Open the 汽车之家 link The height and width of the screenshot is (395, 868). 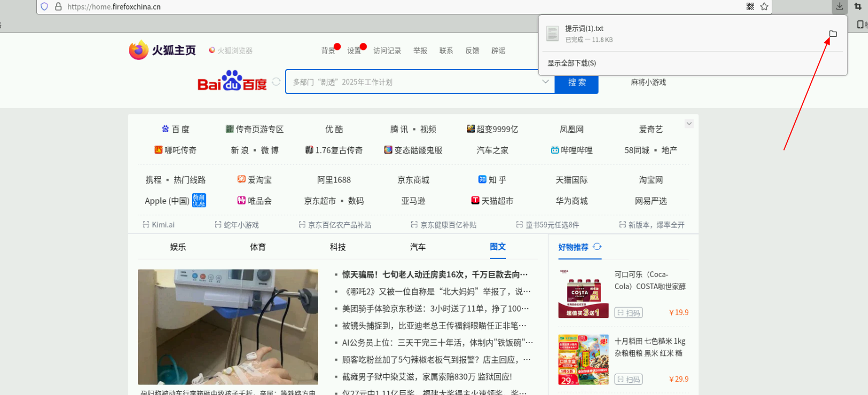(493, 150)
